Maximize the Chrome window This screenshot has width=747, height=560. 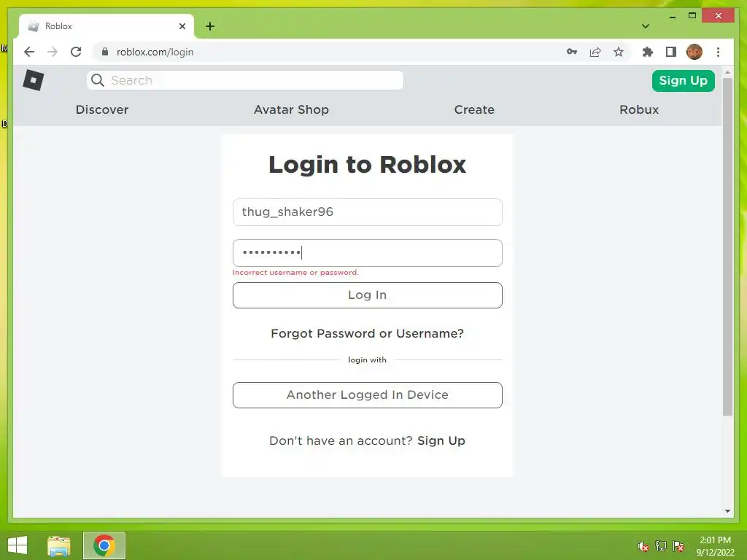(692, 16)
